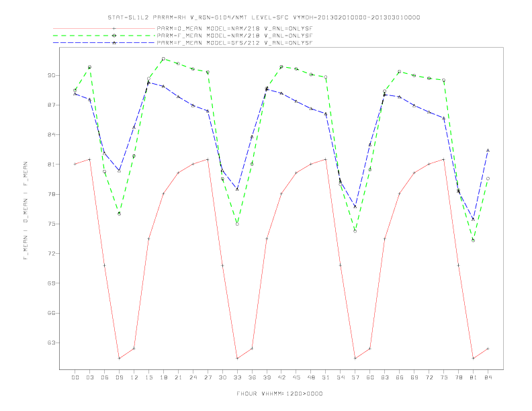Click x-axis forecast hour label 33
The width and height of the screenshot is (532, 411).
click(237, 377)
